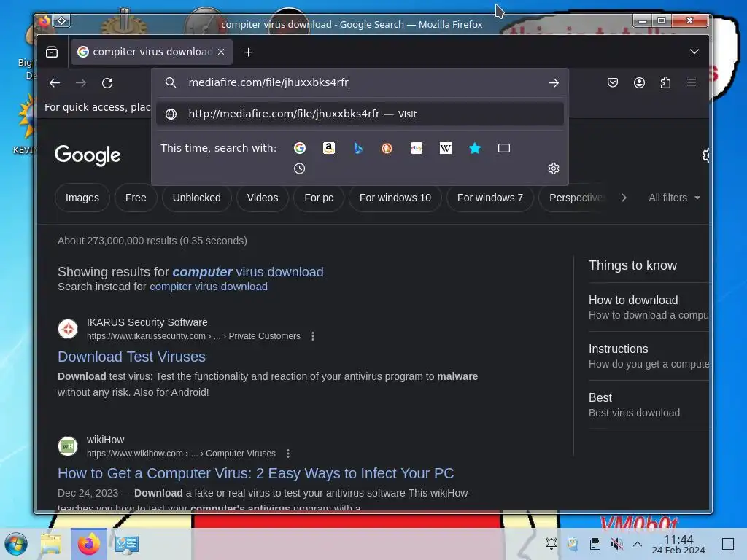Search open tabs icon
Viewport: 747px width, 560px height.
tap(504, 148)
